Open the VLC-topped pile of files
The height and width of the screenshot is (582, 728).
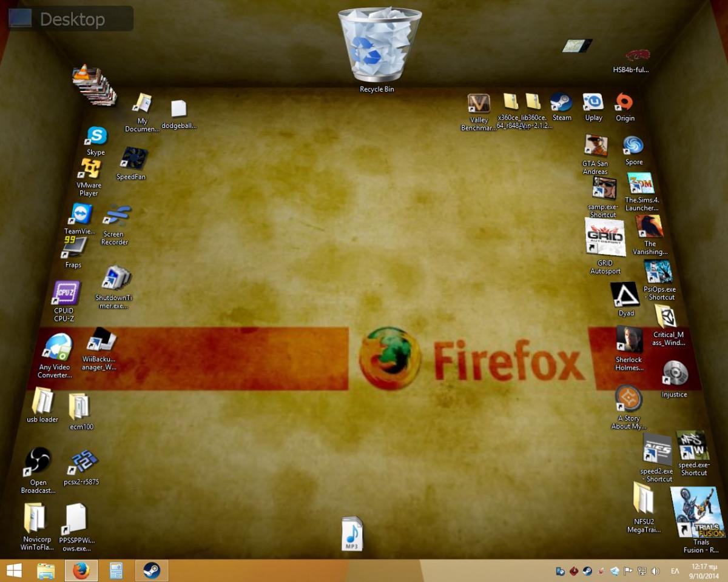[93, 85]
